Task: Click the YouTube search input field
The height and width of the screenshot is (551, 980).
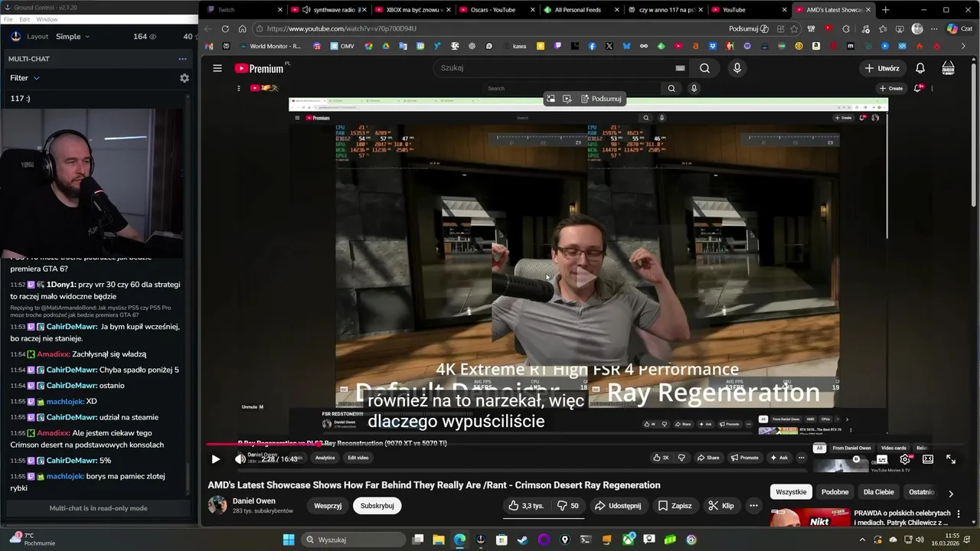Action: (x=551, y=68)
